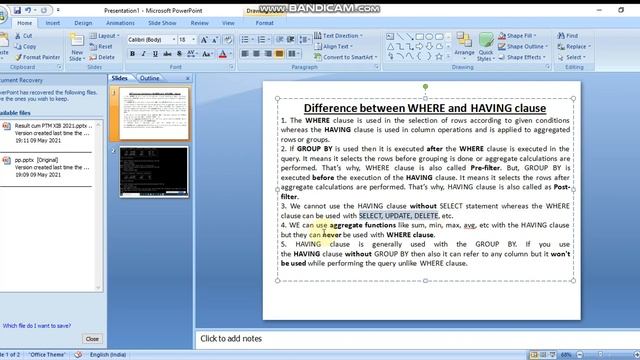Click Decrease List Level icon

click(280, 40)
